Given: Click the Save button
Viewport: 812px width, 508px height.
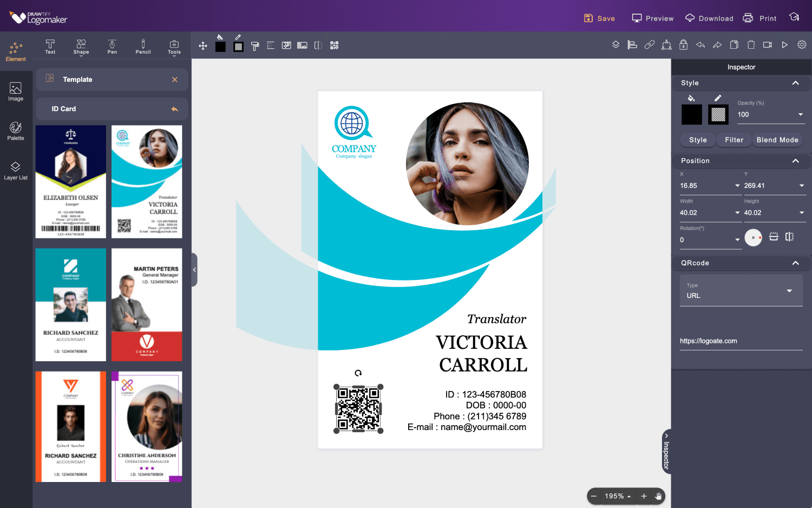Looking at the screenshot, I should click(600, 18).
